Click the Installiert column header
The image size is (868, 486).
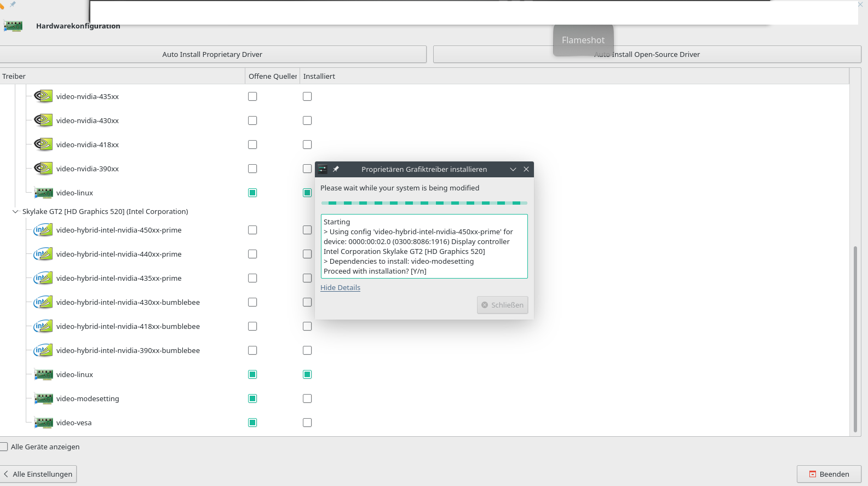(x=319, y=76)
